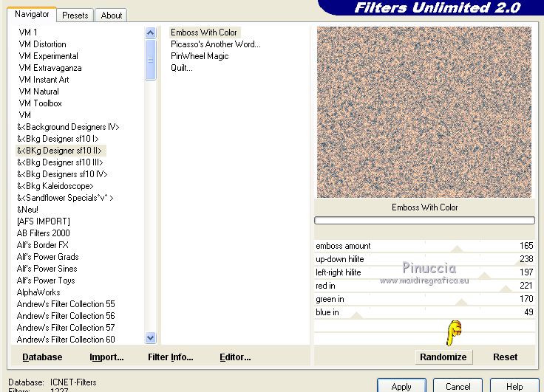Screen dimensions: 544x392
Task: Click the filter list scroll-down arrow
Action: [150, 337]
